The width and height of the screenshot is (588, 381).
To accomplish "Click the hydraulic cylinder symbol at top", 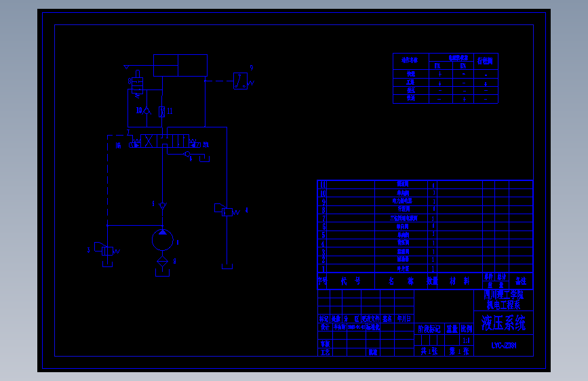I will tap(180, 65).
